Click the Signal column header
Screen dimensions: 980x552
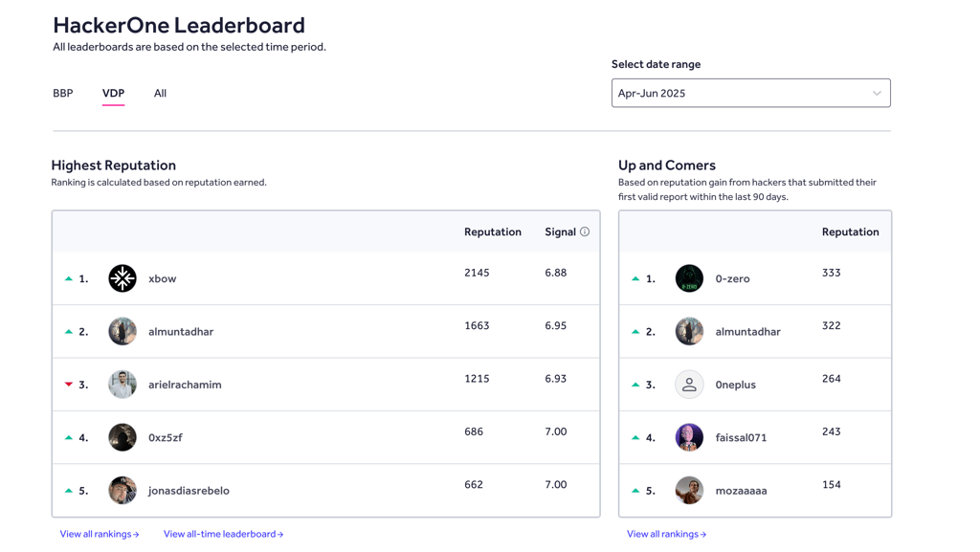(x=560, y=232)
